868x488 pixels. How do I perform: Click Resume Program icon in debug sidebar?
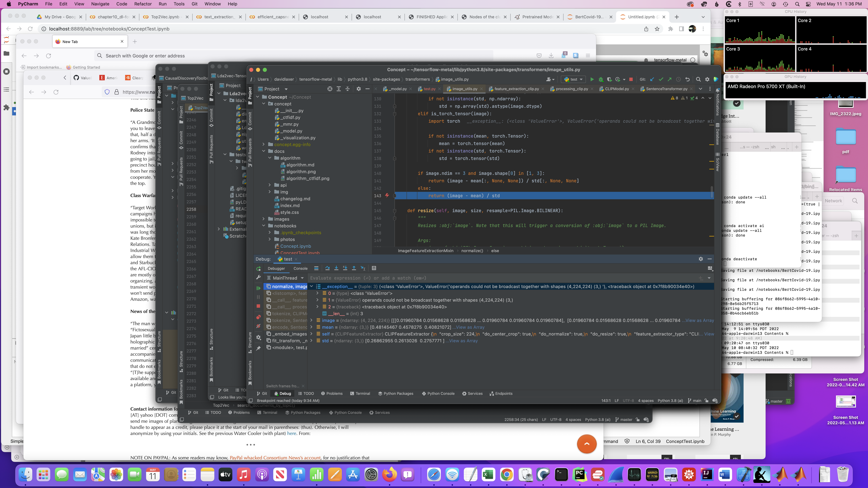click(x=258, y=288)
